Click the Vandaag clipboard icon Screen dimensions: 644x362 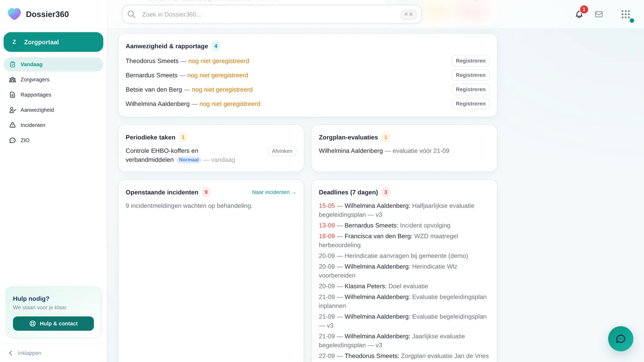[x=13, y=64]
